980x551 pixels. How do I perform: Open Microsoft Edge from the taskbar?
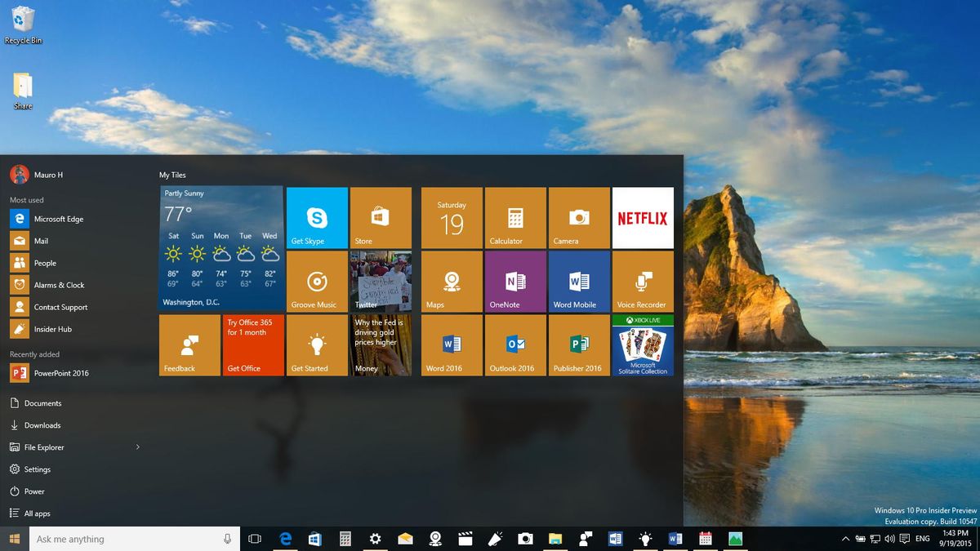(x=284, y=539)
